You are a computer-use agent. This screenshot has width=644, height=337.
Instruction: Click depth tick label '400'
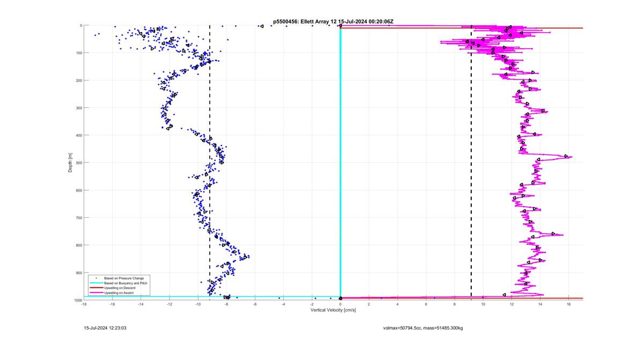tap(78, 135)
